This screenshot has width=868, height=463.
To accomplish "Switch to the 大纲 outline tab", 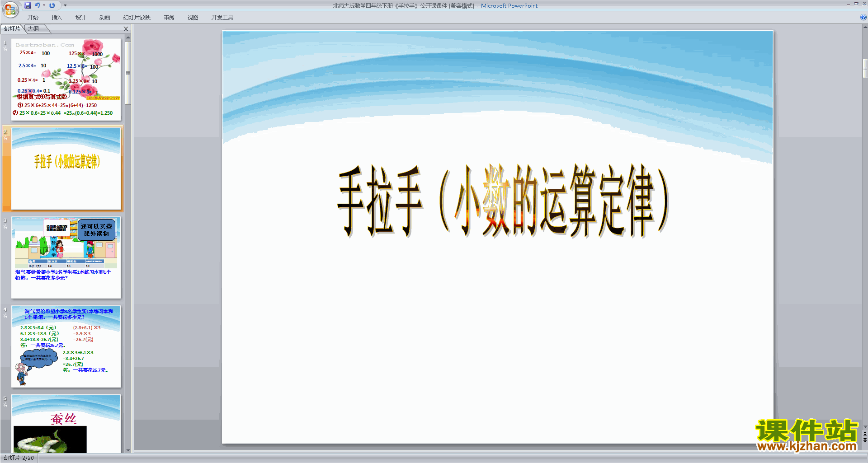I will coord(33,29).
